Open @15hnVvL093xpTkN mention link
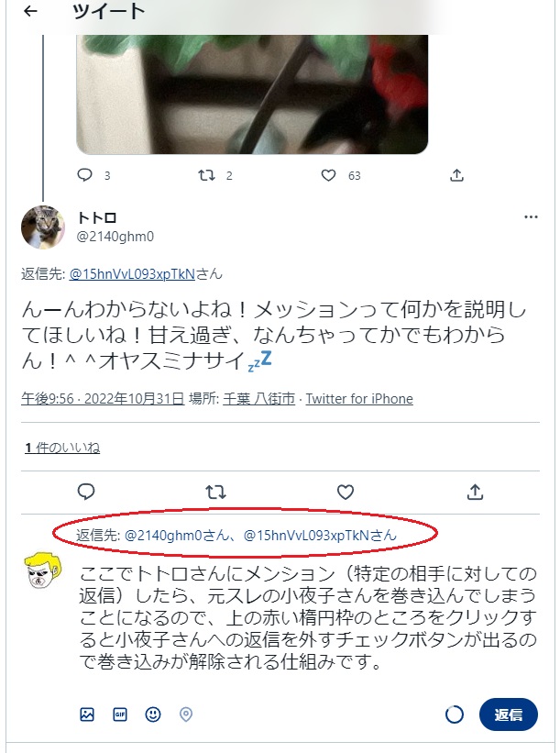Viewport: 560px width, 753px height. [x=132, y=274]
